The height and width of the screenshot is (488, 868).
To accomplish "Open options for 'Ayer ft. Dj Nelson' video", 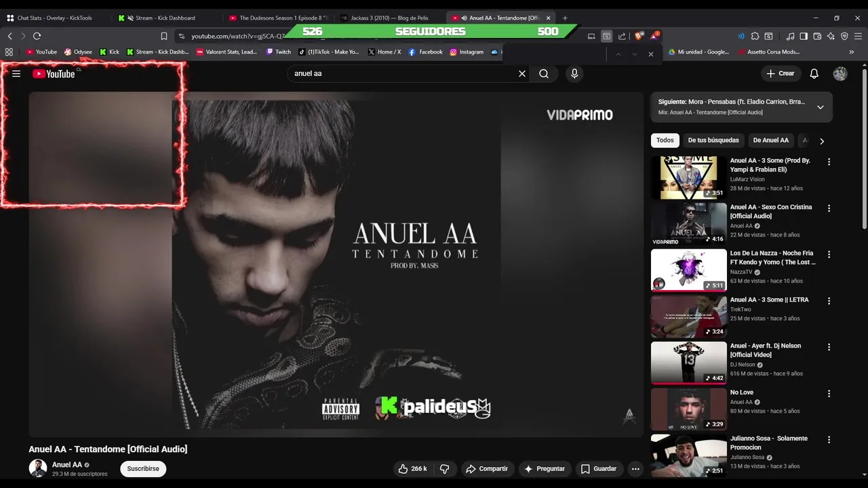I will point(829,347).
